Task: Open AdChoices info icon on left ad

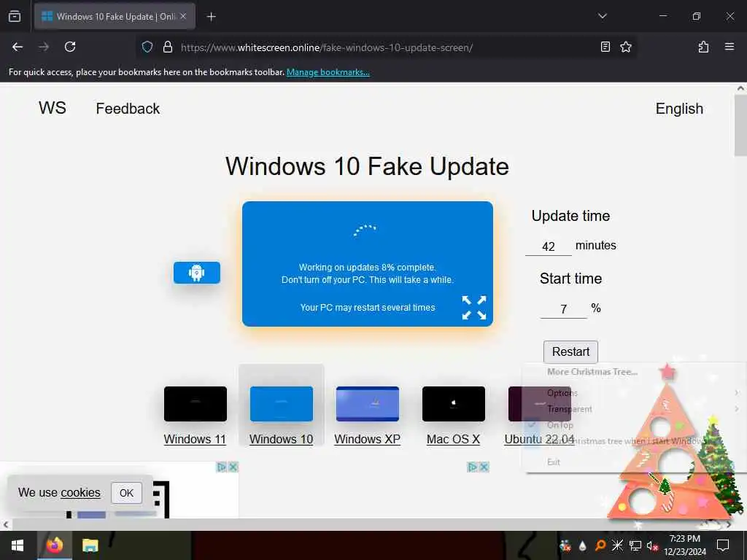Action: tap(222, 467)
